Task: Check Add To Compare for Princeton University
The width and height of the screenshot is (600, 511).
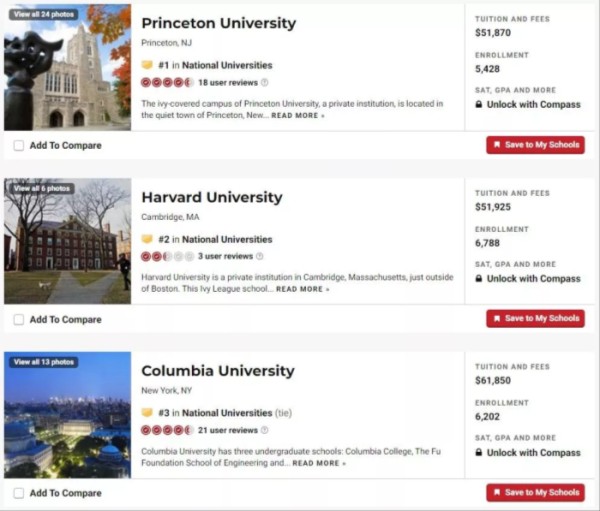Action: point(19,145)
